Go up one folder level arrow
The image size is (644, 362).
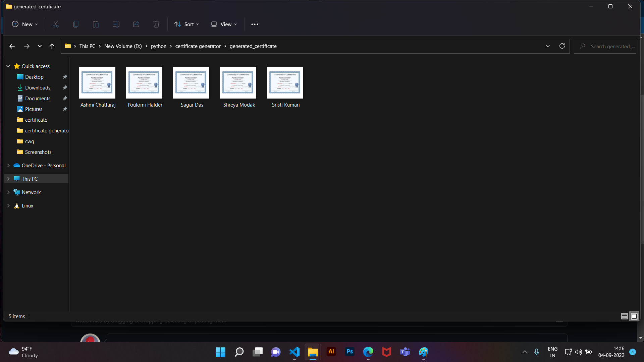tap(52, 46)
